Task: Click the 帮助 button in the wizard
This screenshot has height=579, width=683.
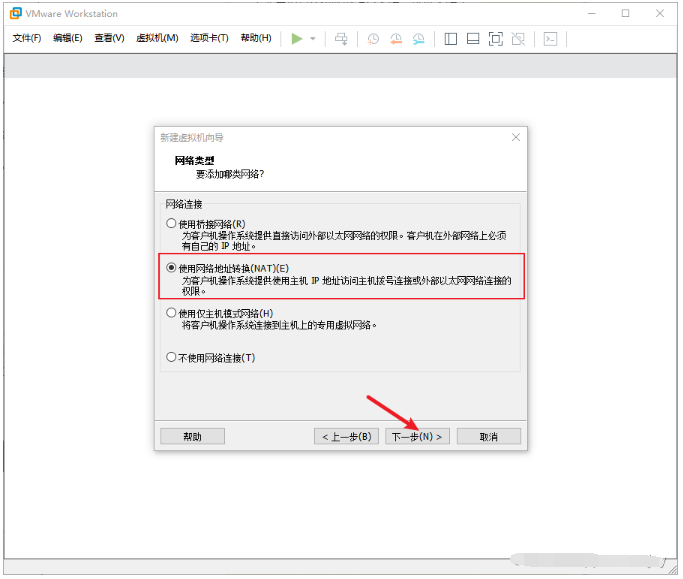Action: [193, 436]
